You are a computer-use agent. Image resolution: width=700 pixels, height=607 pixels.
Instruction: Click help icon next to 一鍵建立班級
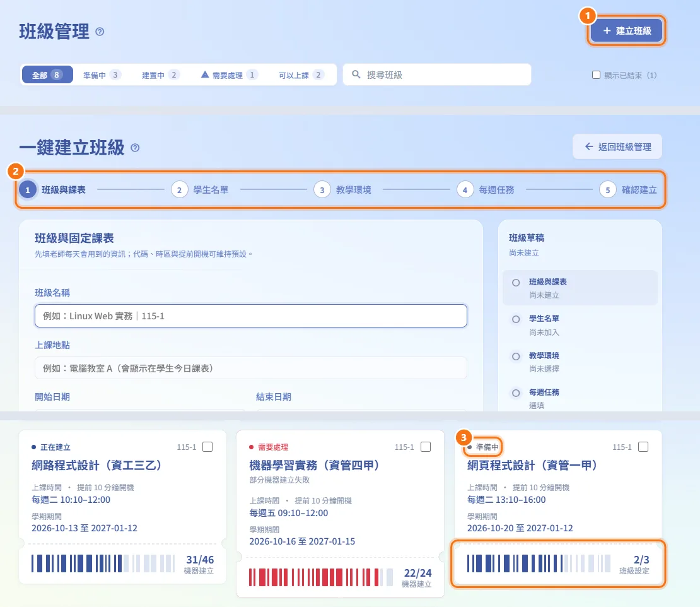135,148
